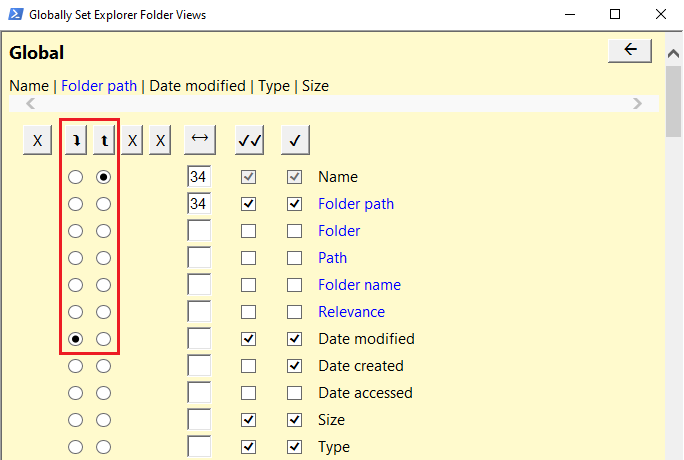Viewport: 684px width, 460px height.
Task: Select the descending sort radio for Date created
Action: pos(103,366)
